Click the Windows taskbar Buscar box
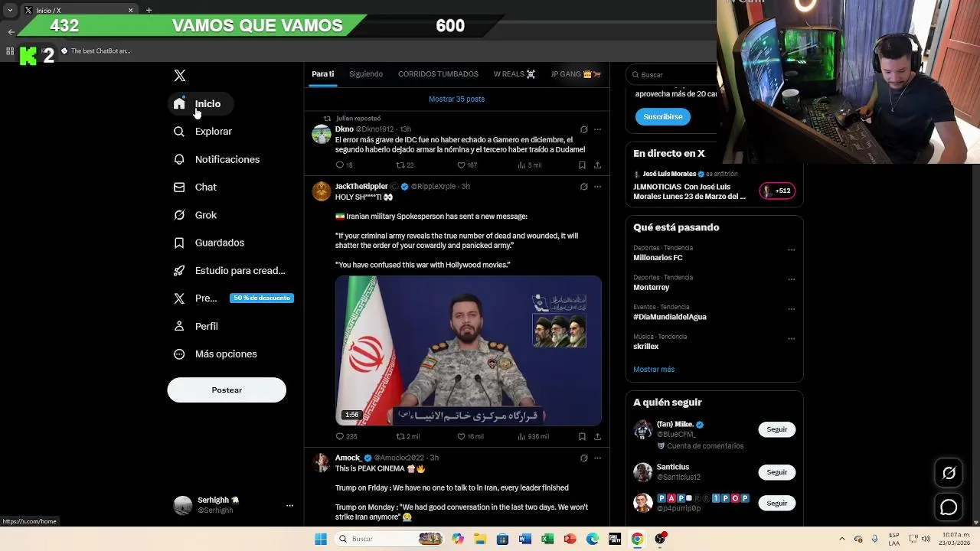The image size is (980, 551). tap(390, 539)
